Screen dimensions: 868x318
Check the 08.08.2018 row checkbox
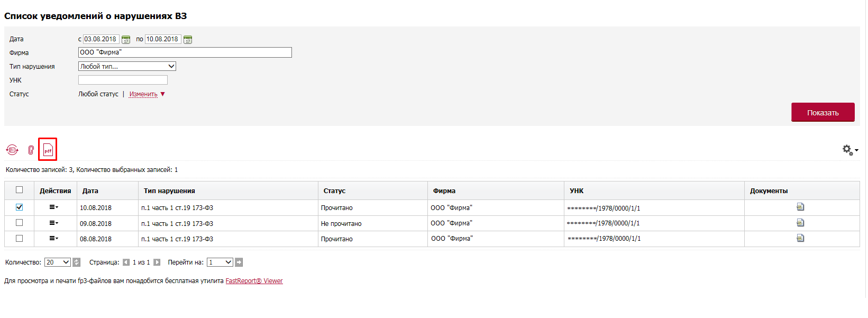20,239
